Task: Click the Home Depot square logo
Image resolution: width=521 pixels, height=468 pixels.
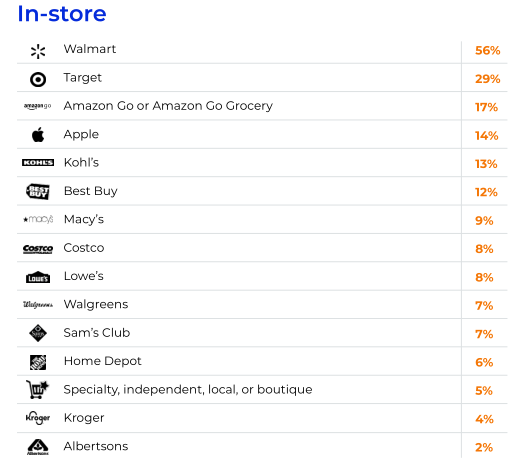Action: coord(38,362)
